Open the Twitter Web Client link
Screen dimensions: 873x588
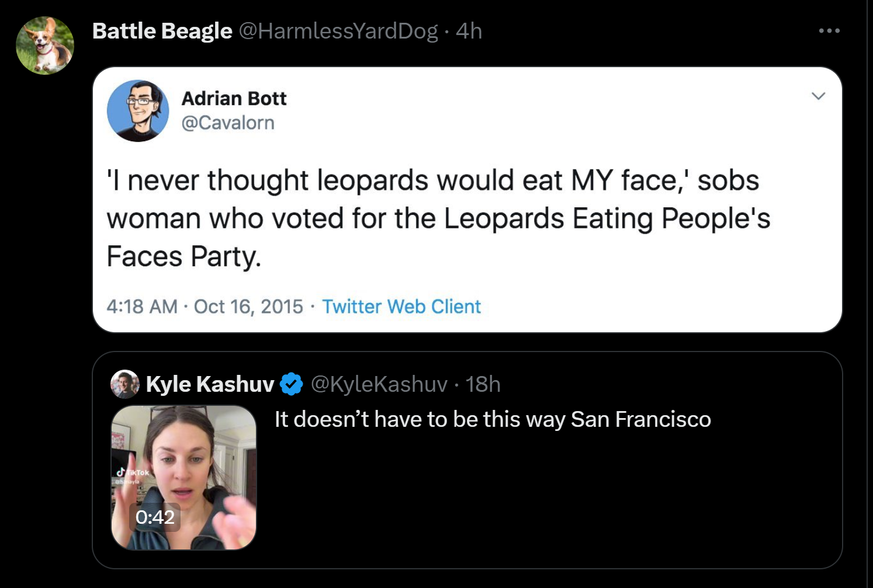point(401,307)
